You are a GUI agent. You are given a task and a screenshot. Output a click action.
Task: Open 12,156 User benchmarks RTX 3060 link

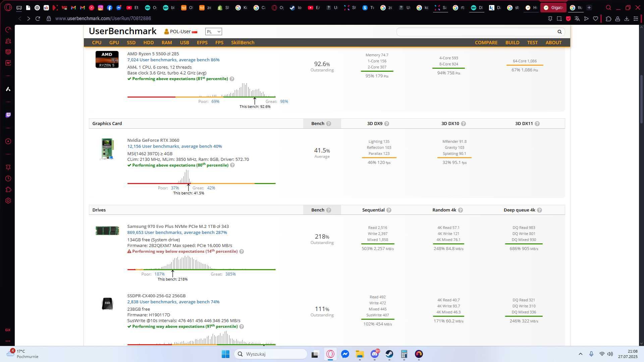click(174, 146)
